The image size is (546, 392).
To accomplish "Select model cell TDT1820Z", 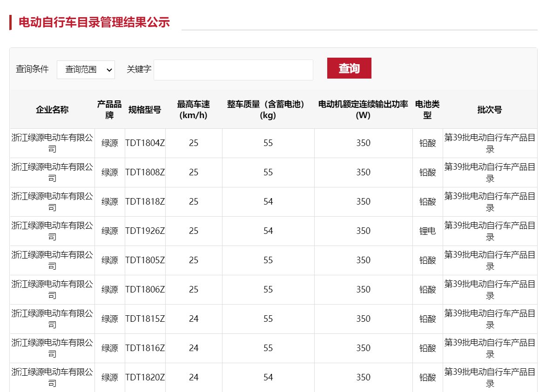I will coord(145,378).
